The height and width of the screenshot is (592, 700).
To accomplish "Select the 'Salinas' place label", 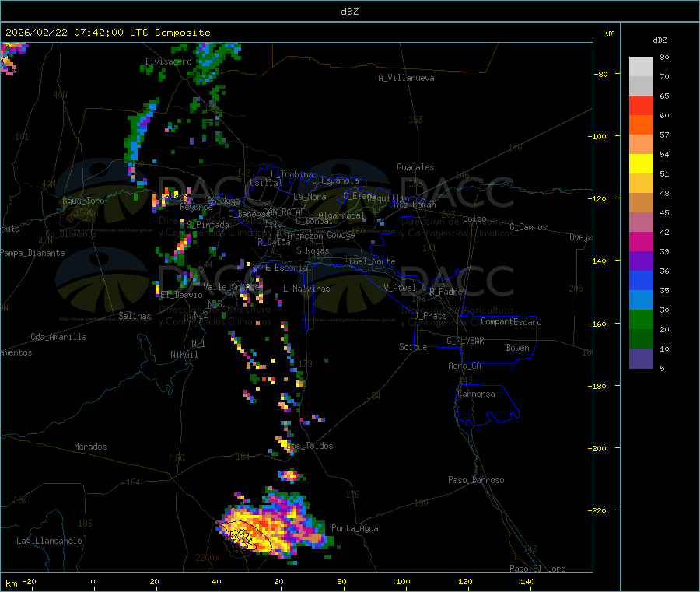I will click(x=135, y=316).
